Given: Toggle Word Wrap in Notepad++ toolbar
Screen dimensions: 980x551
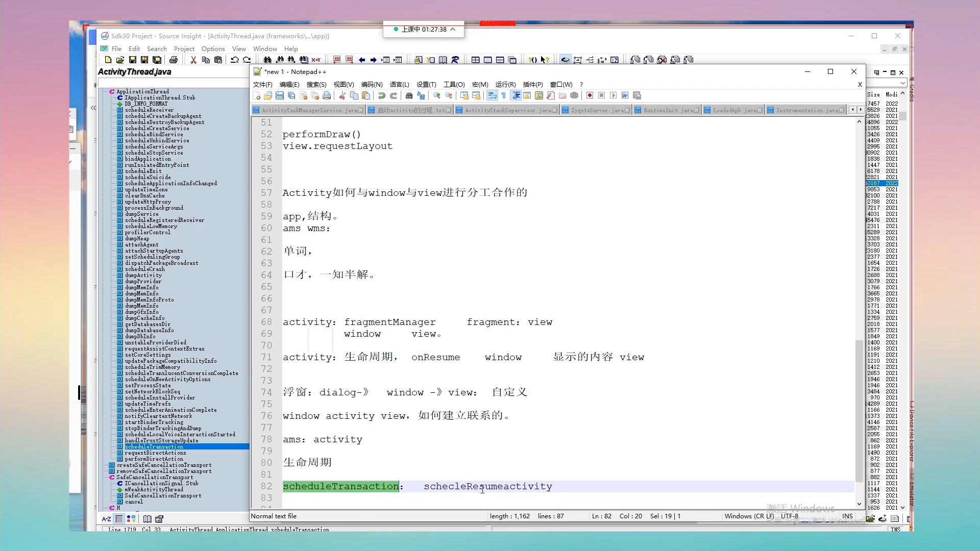Looking at the screenshot, I should point(492,95).
